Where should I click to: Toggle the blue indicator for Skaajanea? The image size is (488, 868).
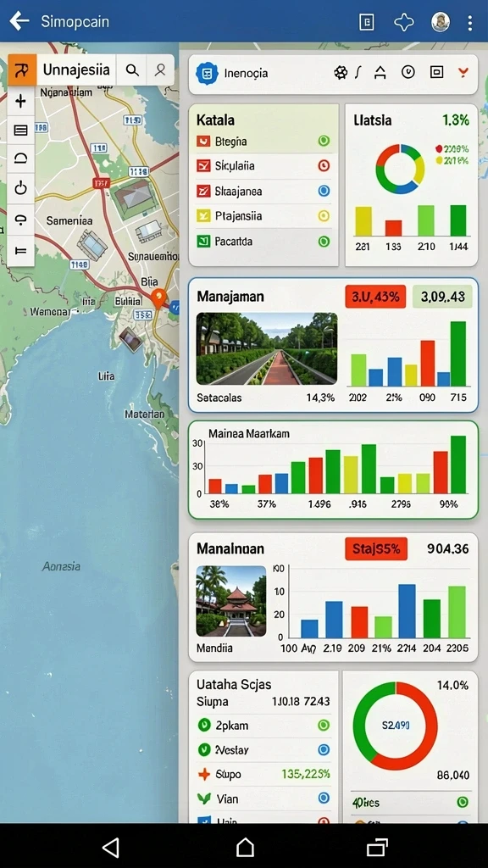coord(324,191)
